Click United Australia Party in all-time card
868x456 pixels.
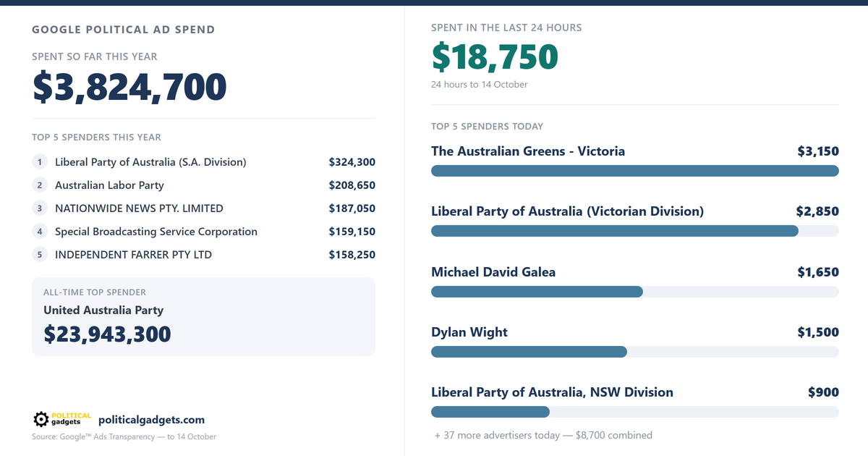(103, 310)
